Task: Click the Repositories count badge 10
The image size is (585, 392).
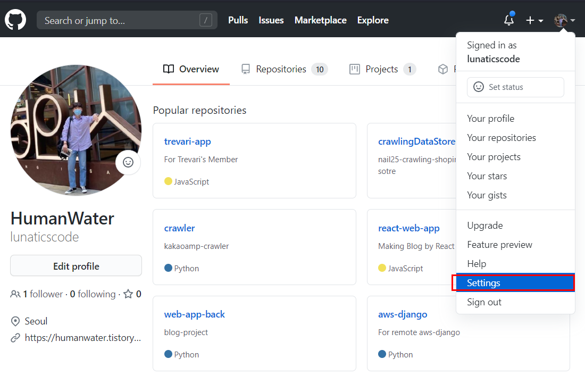Action: [x=320, y=69]
